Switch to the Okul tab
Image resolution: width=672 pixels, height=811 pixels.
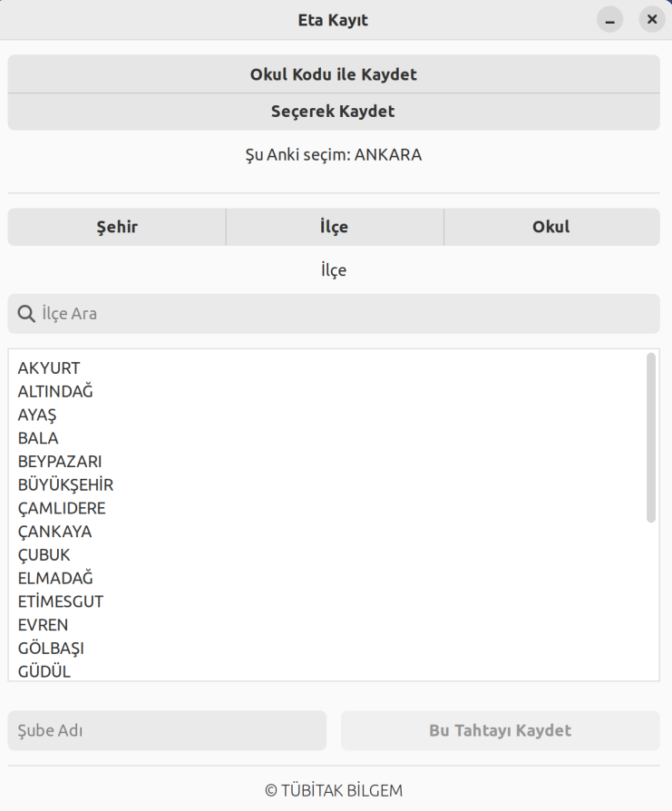[x=551, y=227]
